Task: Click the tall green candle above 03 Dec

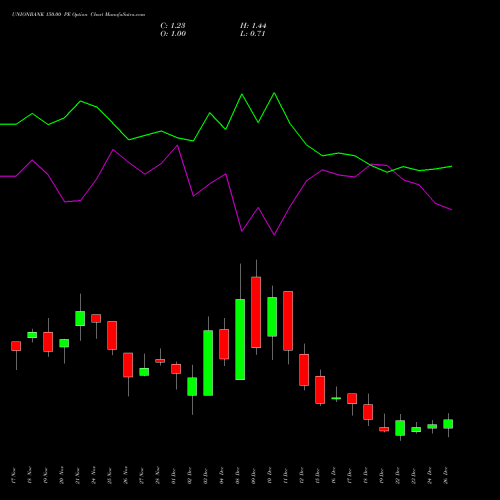Action: [208, 363]
